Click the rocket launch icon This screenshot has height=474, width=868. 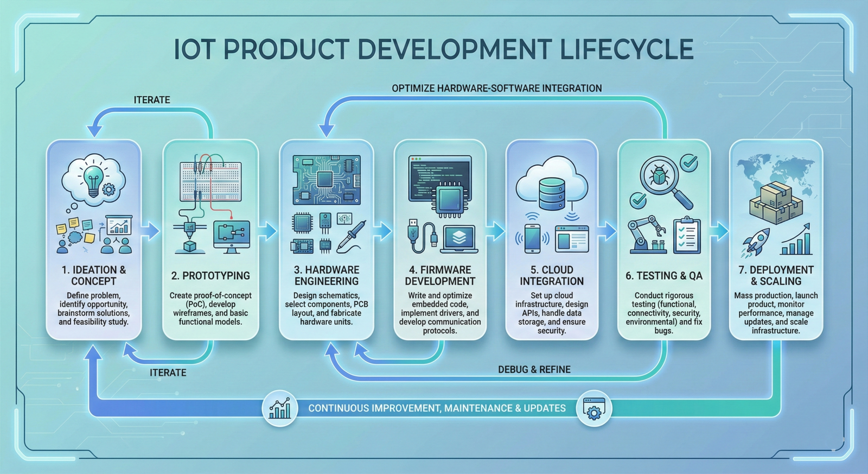pos(755,242)
